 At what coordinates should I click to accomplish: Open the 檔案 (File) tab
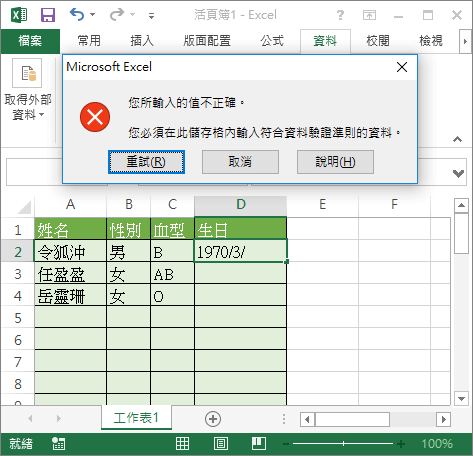tap(30, 41)
